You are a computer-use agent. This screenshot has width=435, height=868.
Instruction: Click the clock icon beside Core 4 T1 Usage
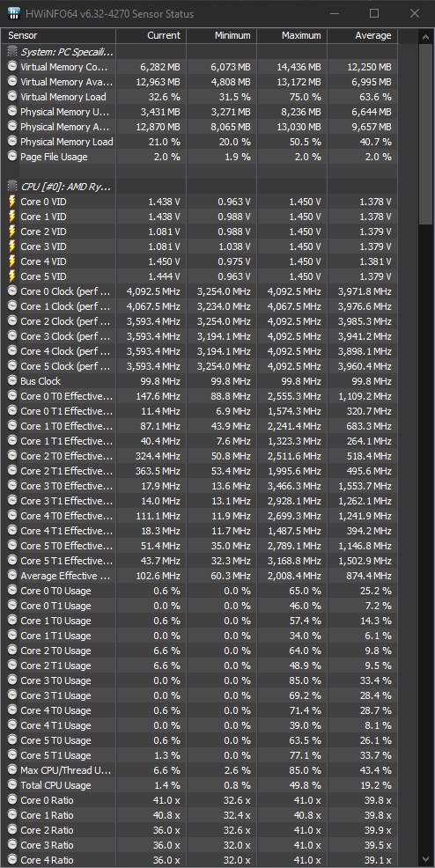coord(12,725)
